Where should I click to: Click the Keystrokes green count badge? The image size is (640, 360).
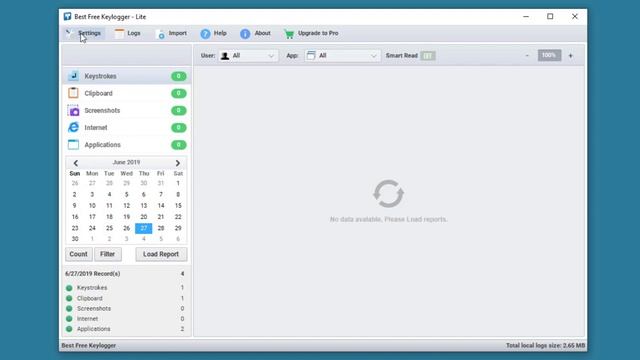[x=179, y=76]
